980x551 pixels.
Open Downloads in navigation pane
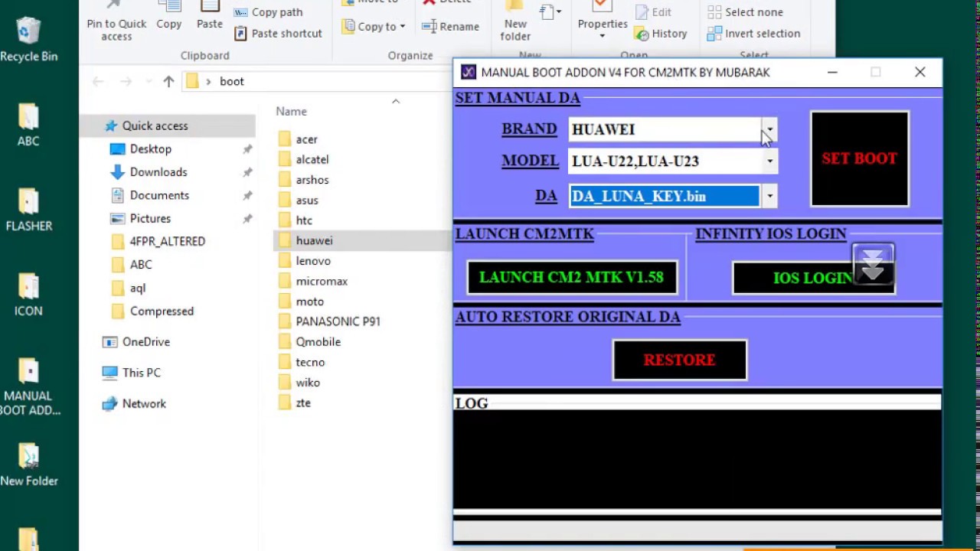pyautogui.click(x=158, y=172)
